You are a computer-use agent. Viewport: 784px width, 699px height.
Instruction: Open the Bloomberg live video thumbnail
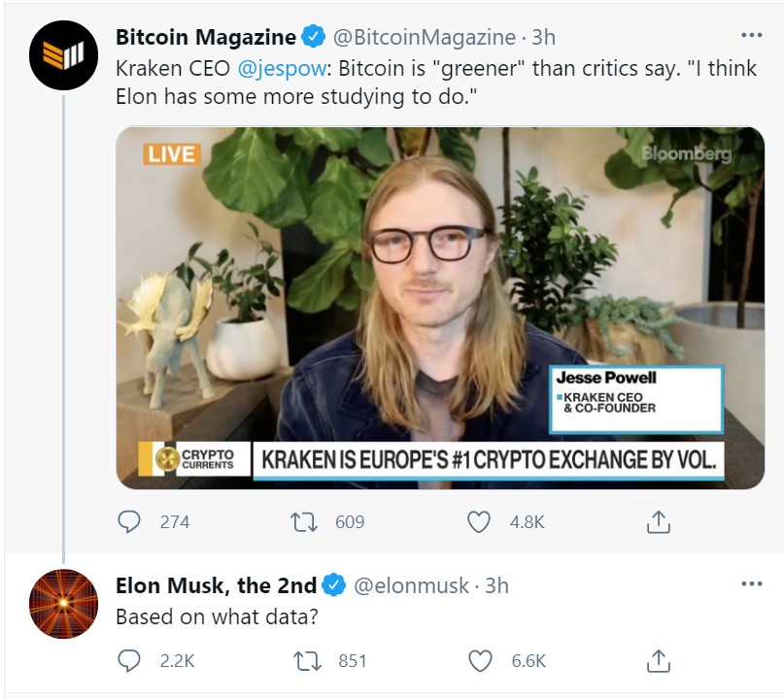point(440,307)
